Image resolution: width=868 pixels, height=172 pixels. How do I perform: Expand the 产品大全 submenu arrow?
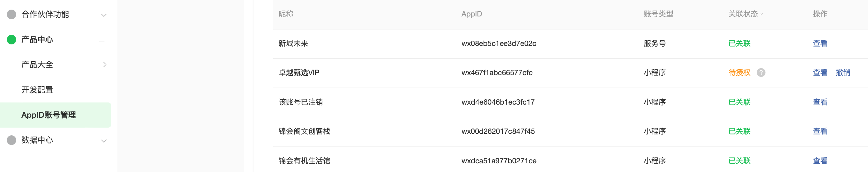pyautogui.click(x=104, y=64)
